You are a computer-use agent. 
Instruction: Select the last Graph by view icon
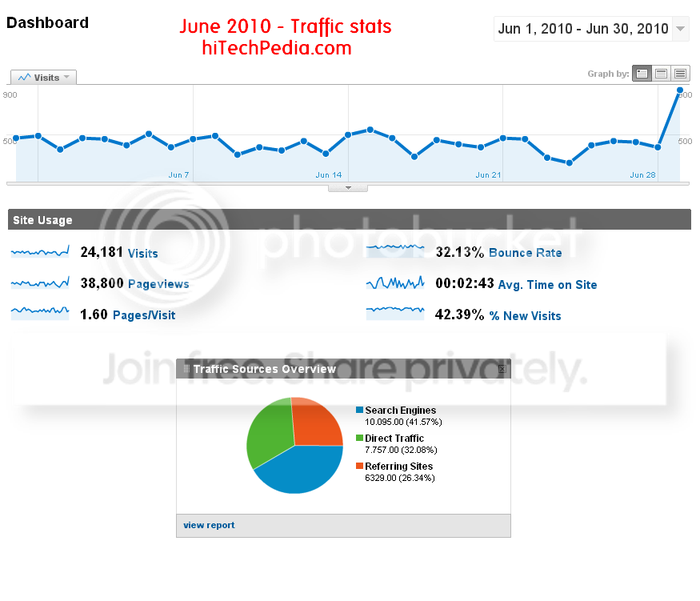point(680,74)
